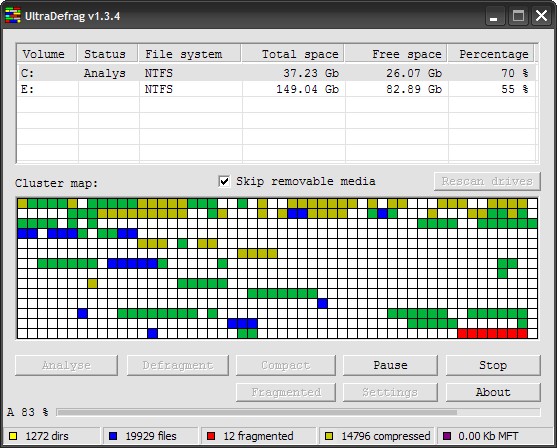This screenshot has height=448, width=557.
Task: Maximize the UltraDefrag window
Action: pyautogui.click(x=518, y=16)
